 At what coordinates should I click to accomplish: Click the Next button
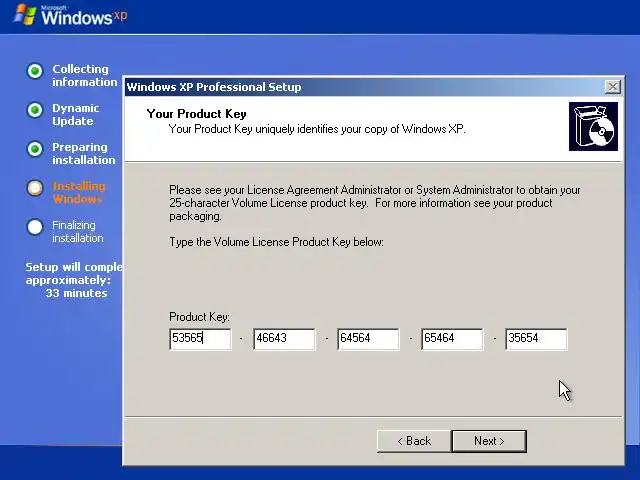[489, 441]
